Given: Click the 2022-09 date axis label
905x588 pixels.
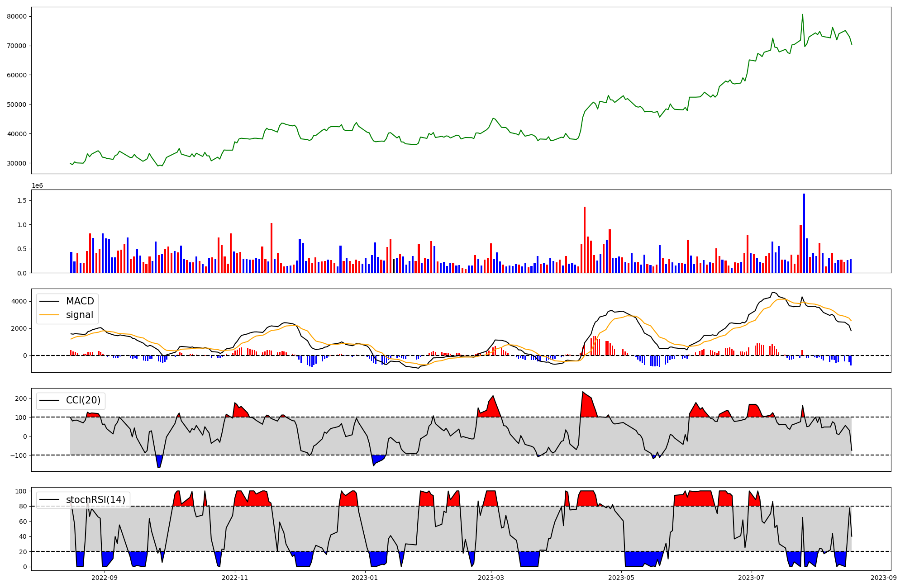Looking at the screenshot, I should [105, 578].
